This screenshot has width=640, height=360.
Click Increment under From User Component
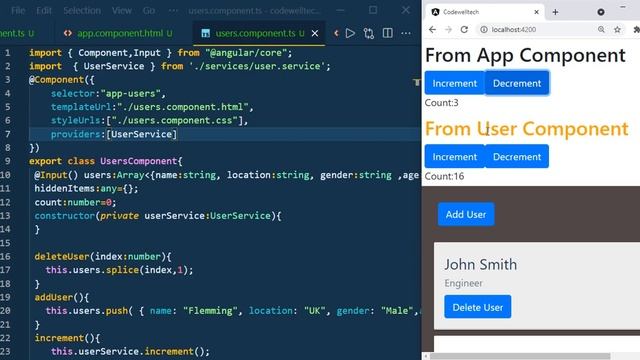(x=455, y=156)
